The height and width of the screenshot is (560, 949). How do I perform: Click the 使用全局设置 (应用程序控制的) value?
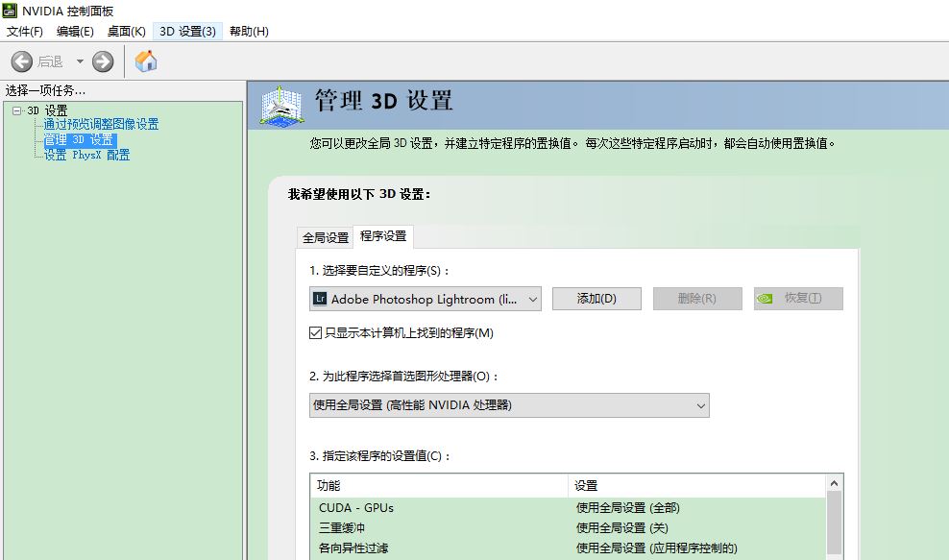click(657, 548)
